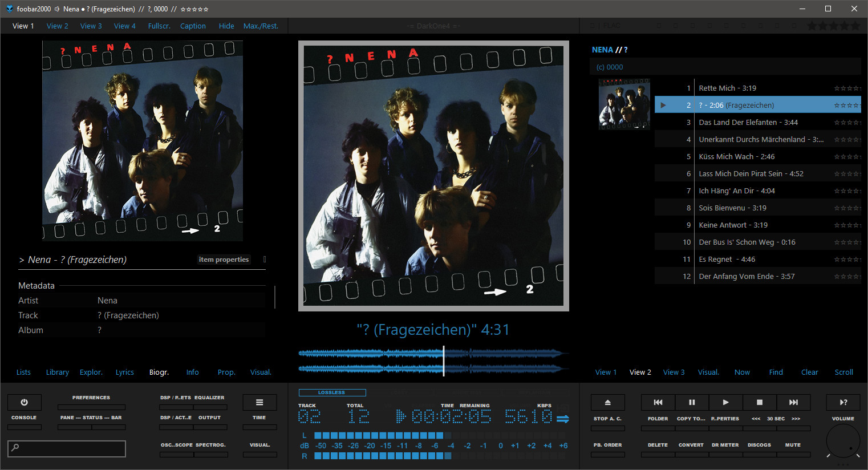This screenshot has width=868, height=470.
Task: Switch to View 2 in the top bar
Action: (x=57, y=26)
